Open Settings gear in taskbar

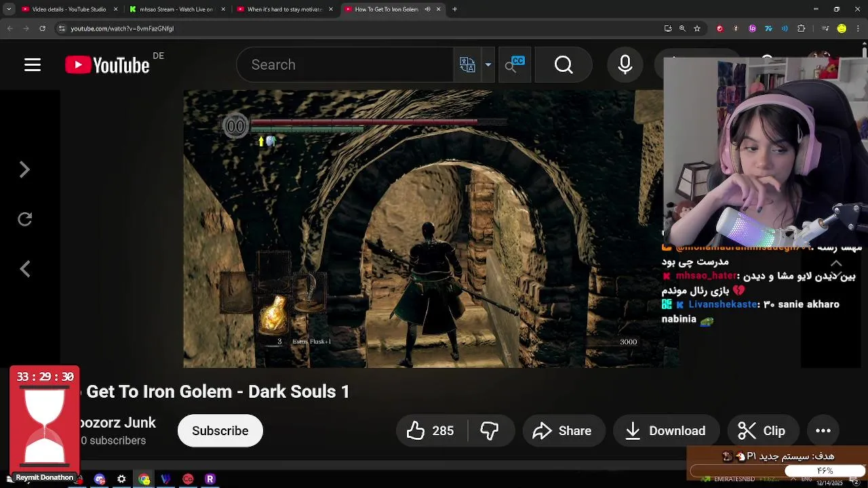coord(121,479)
